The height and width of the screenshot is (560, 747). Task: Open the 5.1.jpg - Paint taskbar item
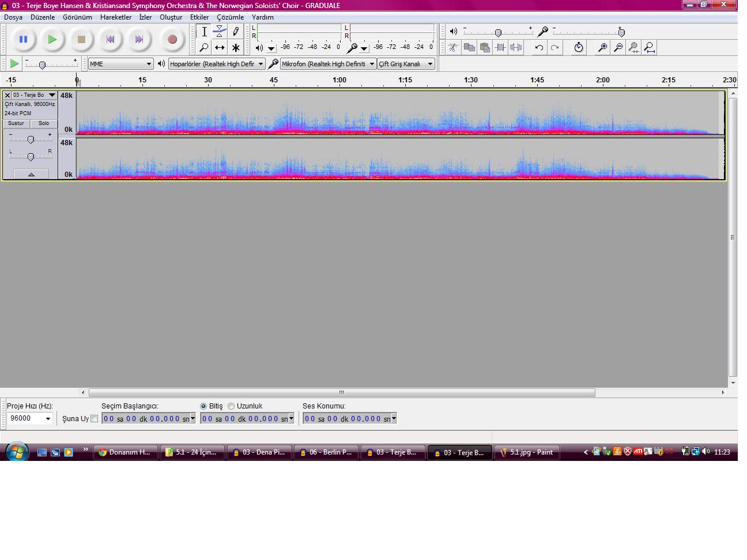(527, 452)
